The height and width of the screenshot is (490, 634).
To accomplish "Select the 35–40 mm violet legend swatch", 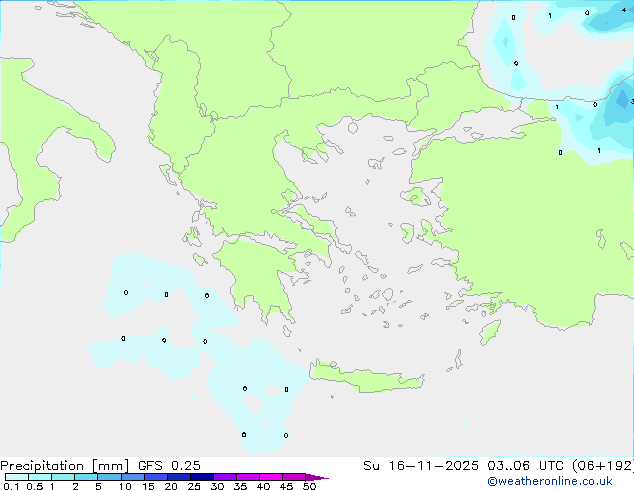I will coord(248,477).
